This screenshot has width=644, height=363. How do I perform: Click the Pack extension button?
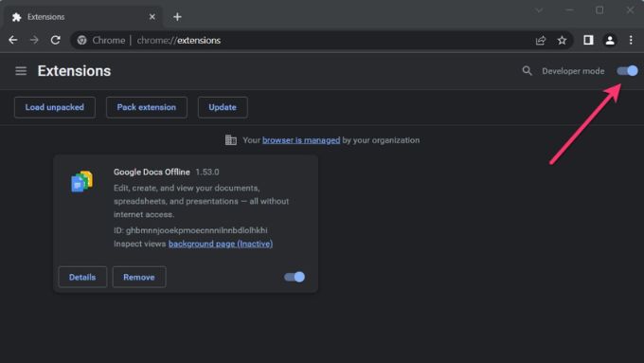click(147, 107)
